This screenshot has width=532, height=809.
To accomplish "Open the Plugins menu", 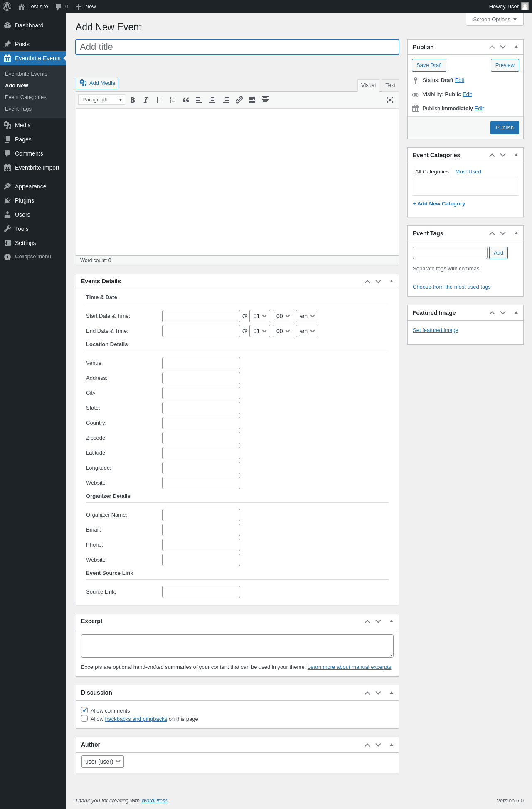I will click(x=33, y=200).
